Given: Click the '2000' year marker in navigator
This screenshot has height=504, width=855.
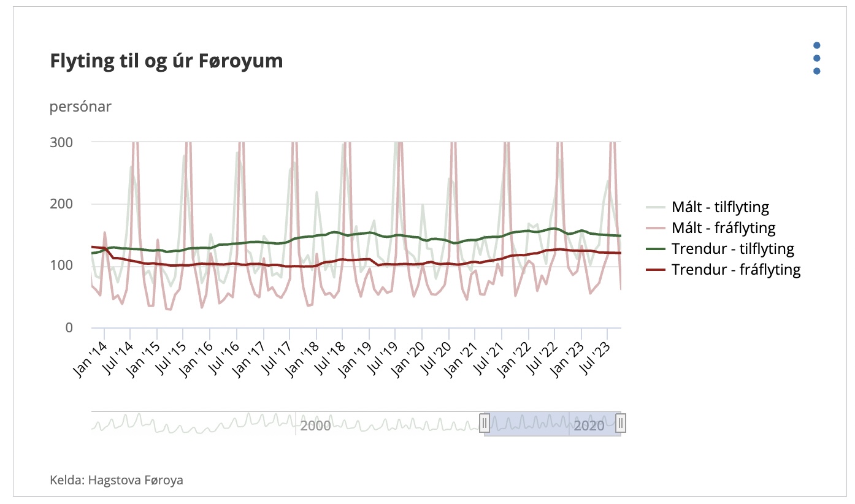Looking at the screenshot, I should [x=315, y=426].
